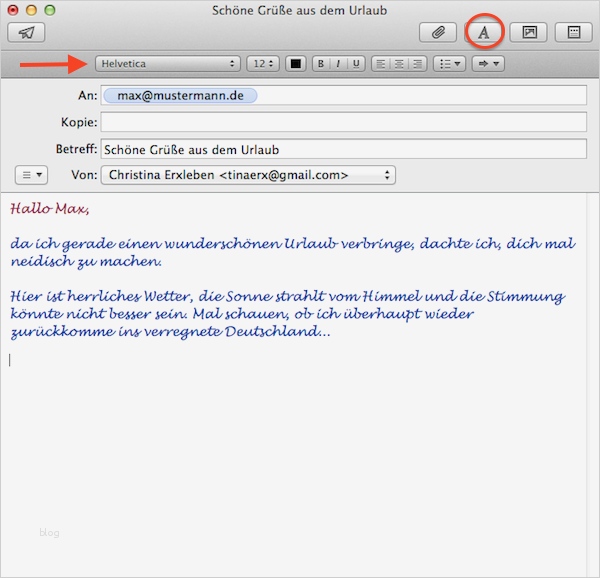Viewport: 600px width, 578px height.
Task: Open the Helvetica font dropdown
Action: (x=168, y=64)
